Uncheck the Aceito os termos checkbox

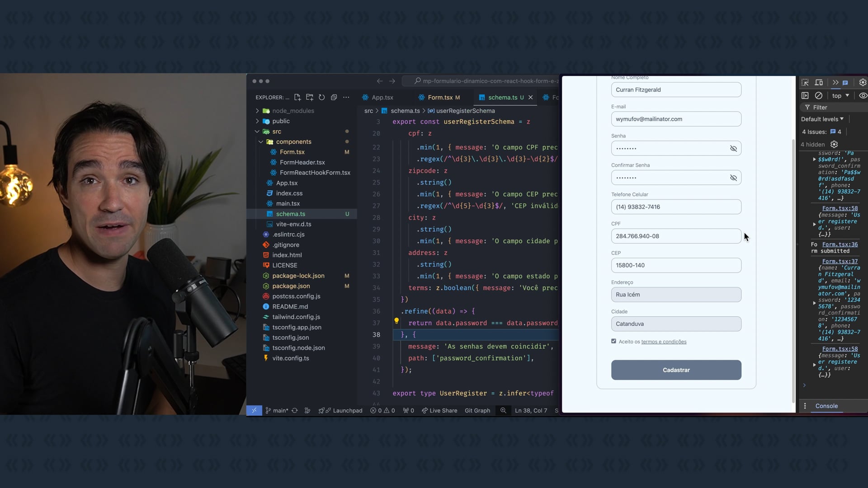pos(613,341)
